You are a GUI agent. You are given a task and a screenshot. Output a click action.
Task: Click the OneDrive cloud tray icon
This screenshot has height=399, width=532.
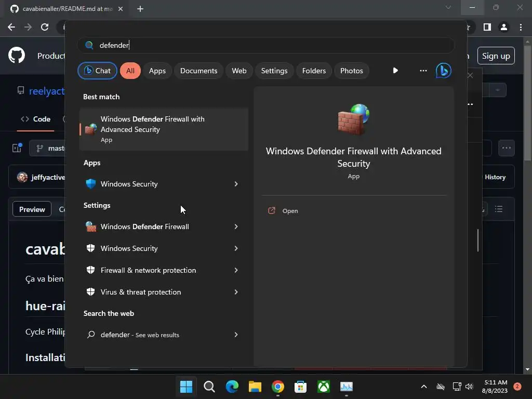pyautogui.click(x=441, y=387)
